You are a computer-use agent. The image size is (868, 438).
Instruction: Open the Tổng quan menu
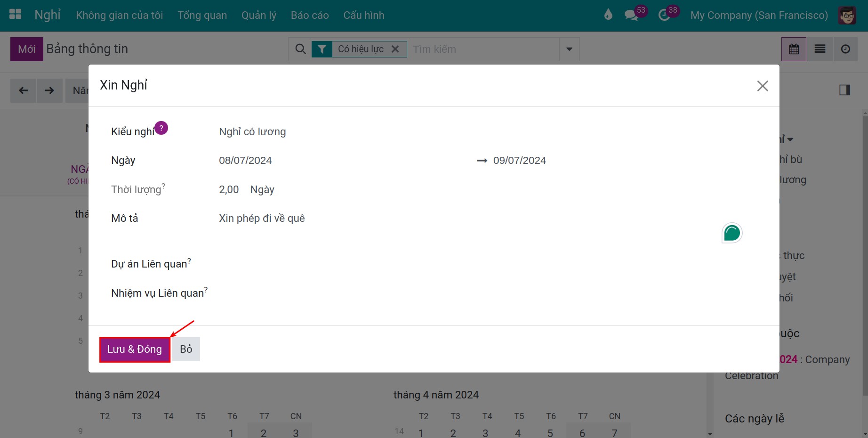point(202,16)
